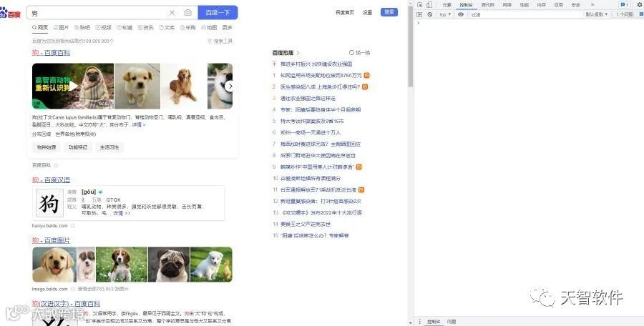Play the pronunciation speaker icon beside [gǒu]
This screenshot has height=326, width=644.
tap(101, 192)
